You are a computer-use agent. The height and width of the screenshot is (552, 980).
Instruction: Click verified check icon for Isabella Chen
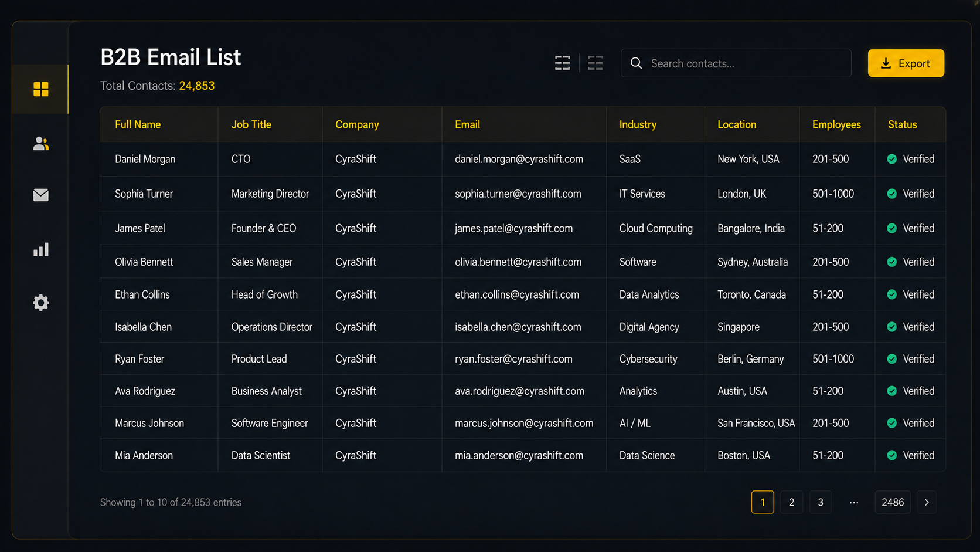click(892, 327)
